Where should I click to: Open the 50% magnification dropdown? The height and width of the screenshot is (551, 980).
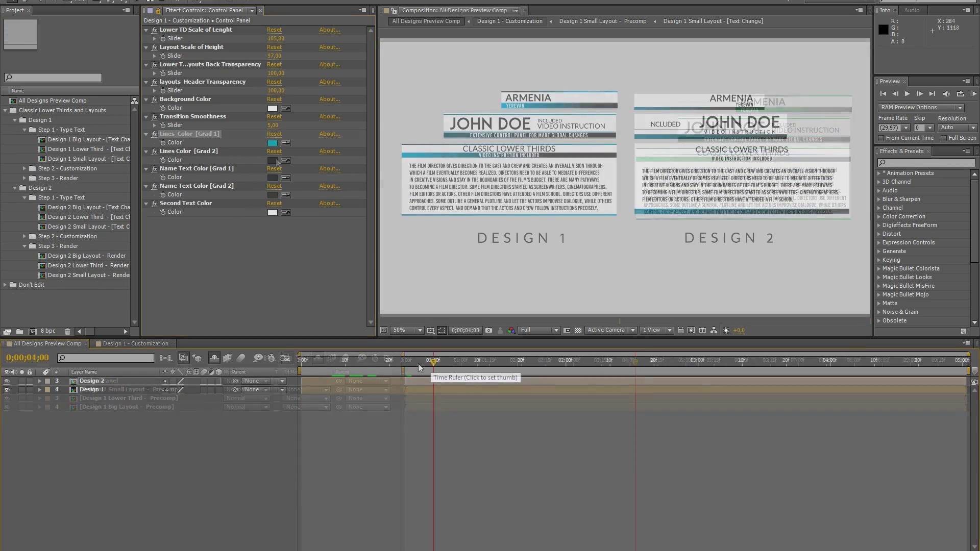[x=407, y=331]
